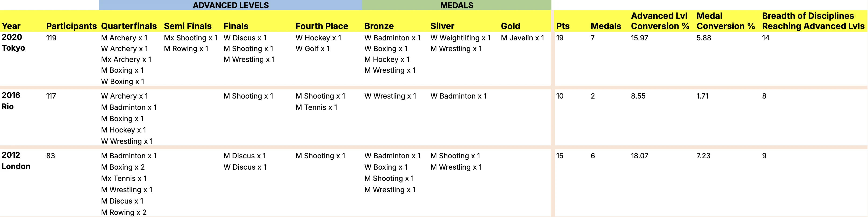This screenshot has height=217, width=868.
Task: Select the Mx Shooting x 1 cell
Action: (x=191, y=38)
